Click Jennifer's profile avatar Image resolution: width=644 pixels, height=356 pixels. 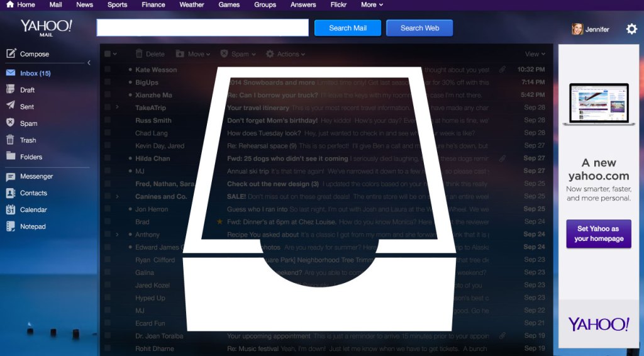pyautogui.click(x=577, y=29)
